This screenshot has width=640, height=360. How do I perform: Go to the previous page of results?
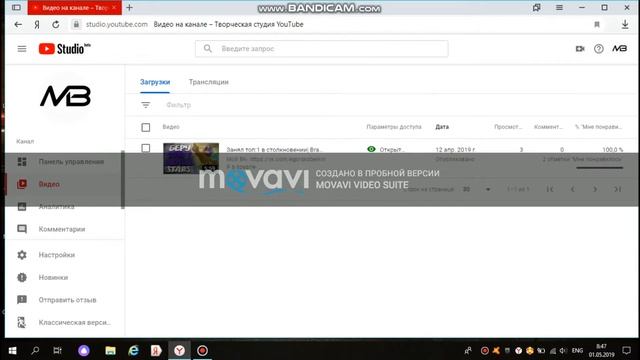coord(573,189)
